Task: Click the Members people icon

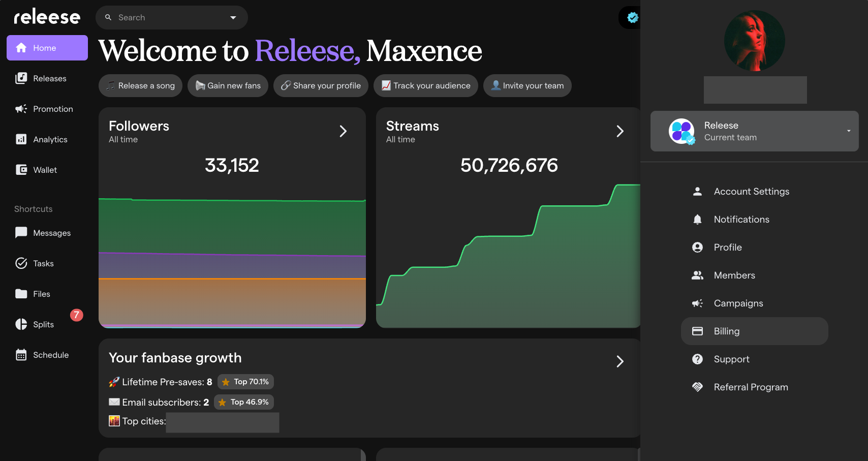Action: click(697, 275)
